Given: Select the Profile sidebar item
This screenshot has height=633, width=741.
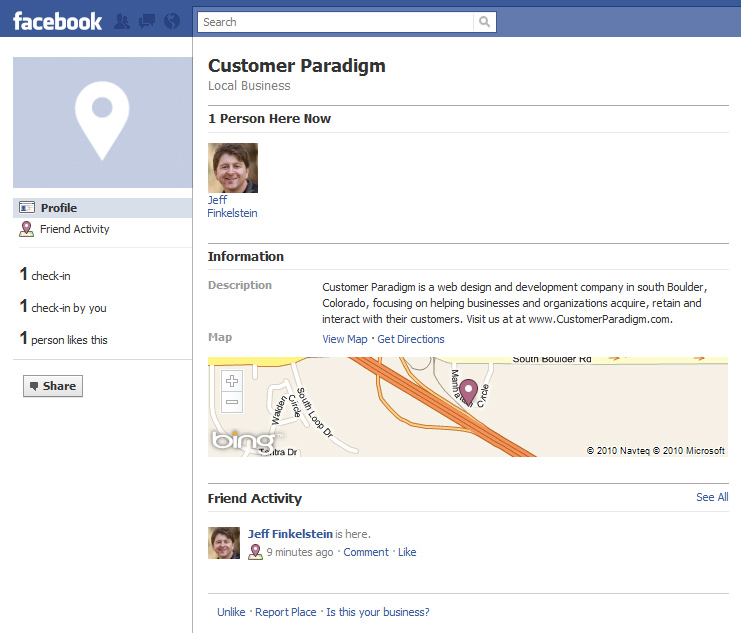Looking at the screenshot, I should click(103, 208).
